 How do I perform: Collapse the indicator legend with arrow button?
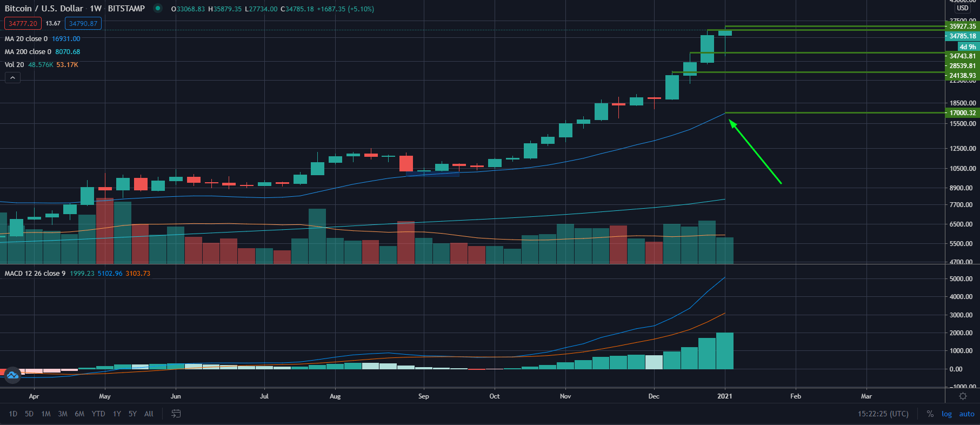[x=12, y=78]
